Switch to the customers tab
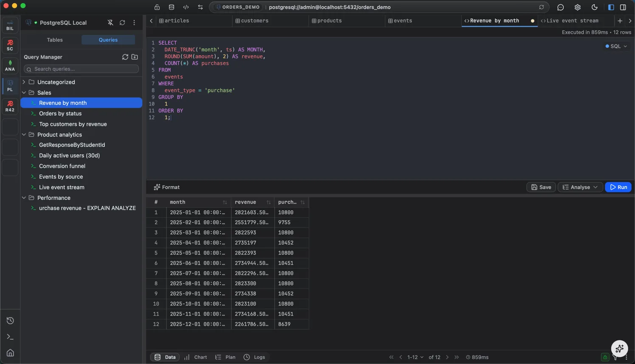Viewport: 635px width, 364px height. tap(270, 21)
